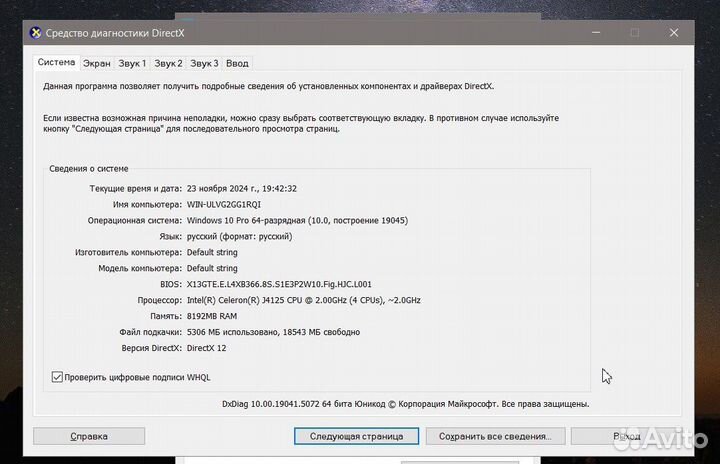Image resolution: width=720 pixels, height=464 pixels.
Task: Click the 8192MB RAM value
Action: (212, 316)
